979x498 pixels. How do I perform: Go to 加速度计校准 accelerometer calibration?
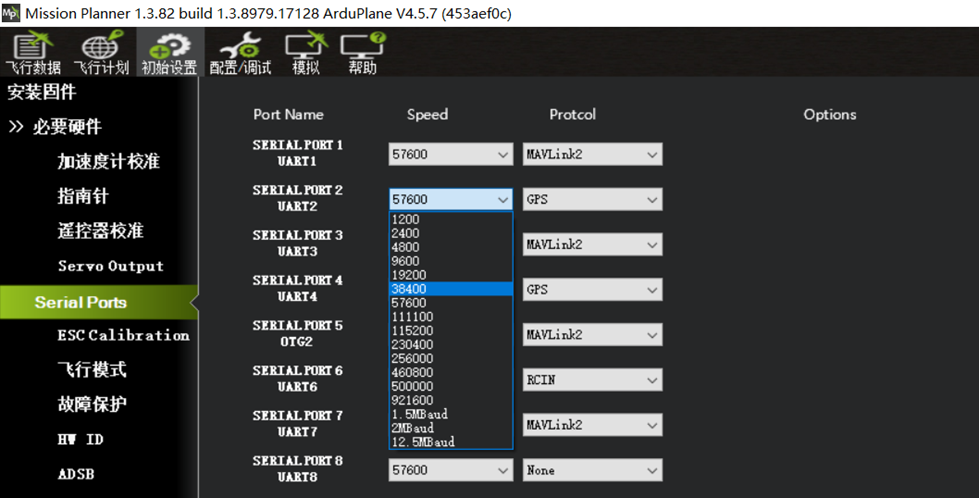[x=108, y=162]
